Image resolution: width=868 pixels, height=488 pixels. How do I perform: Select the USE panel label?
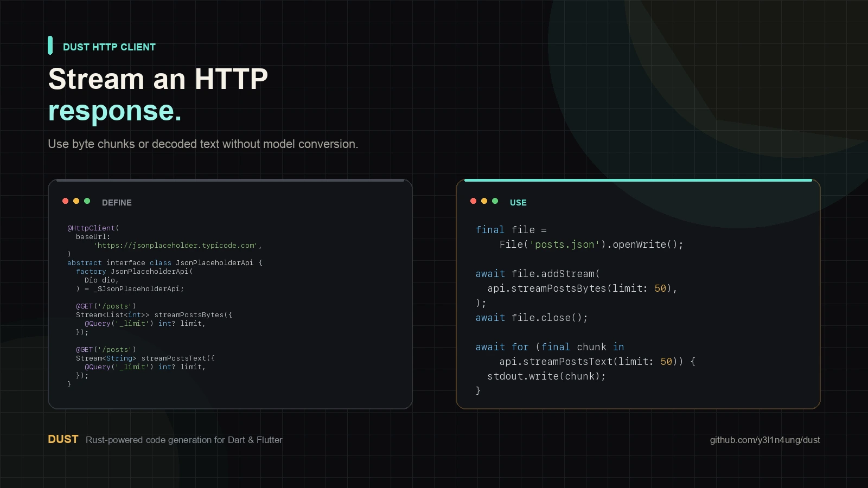pyautogui.click(x=518, y=203)
